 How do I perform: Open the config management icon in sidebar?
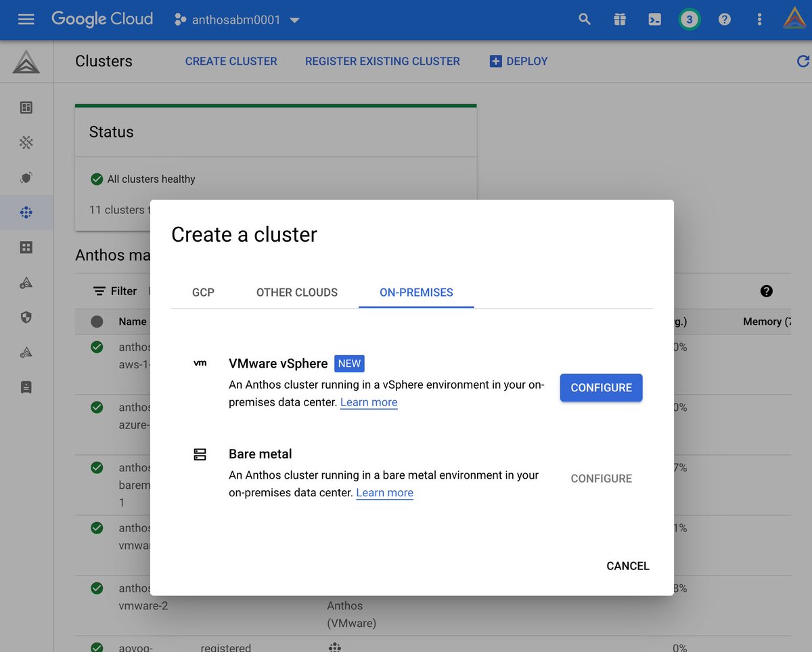click(26, 177)
